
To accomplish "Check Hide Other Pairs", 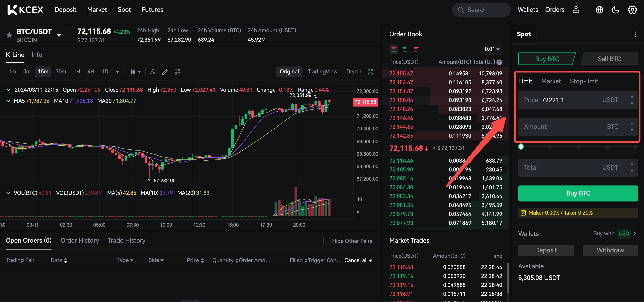I will (x=326, y=241).
